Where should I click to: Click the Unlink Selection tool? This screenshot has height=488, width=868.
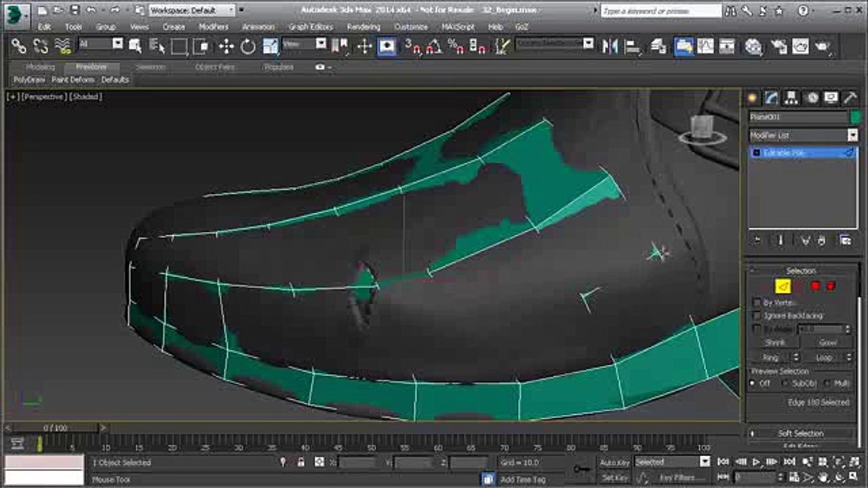coord(41,46)
